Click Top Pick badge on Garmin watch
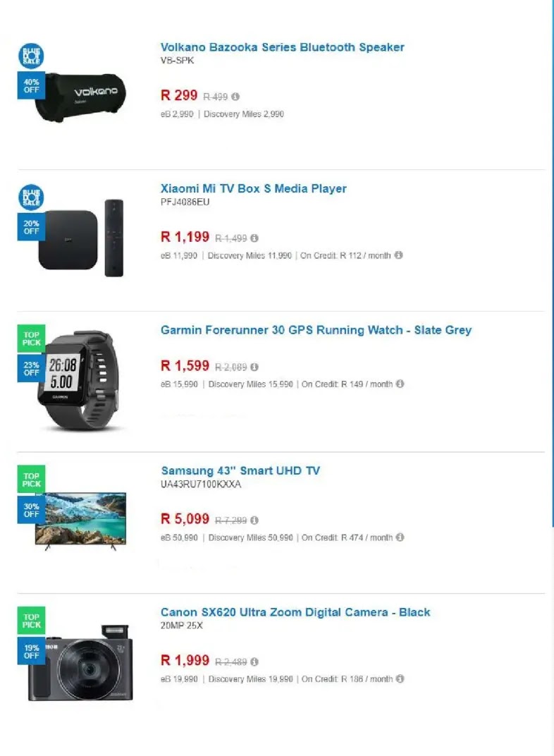The image size is (554, 756). tap(31, 339)
